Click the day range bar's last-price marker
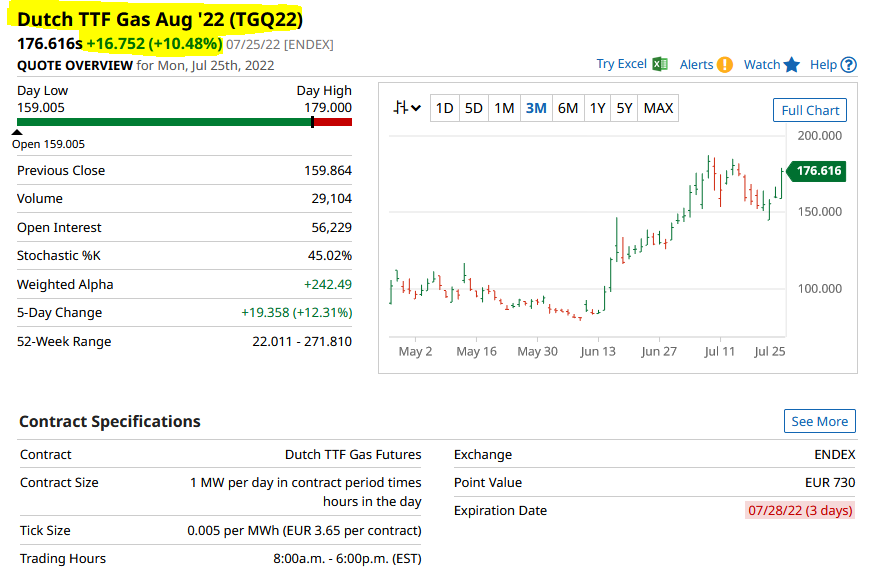876x573 pixels. (312, 122)
